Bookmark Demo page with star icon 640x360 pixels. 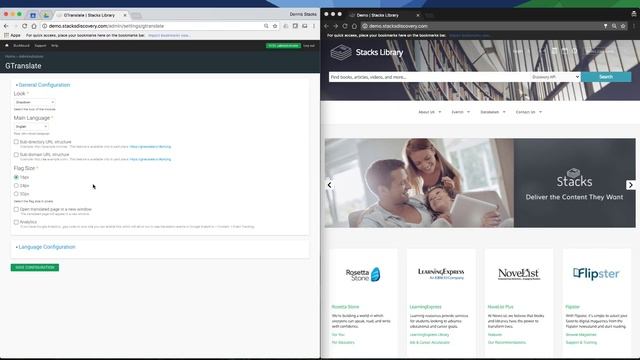[x=623, y=26]
